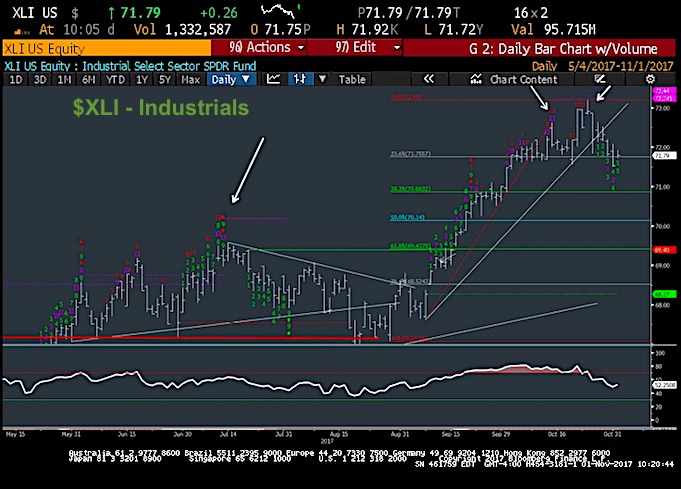Screen dimensions: 681x489
Task: Click the 38.2% Fibonacci level label
Action: click(x=410, y=189)
